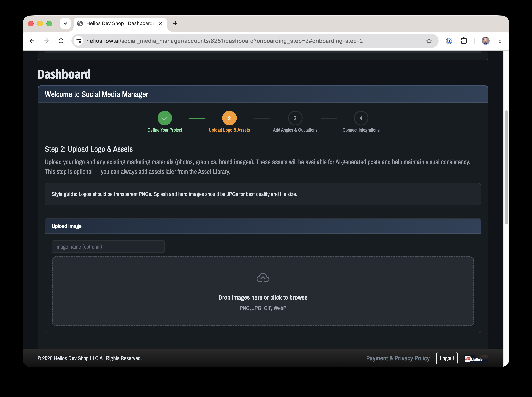This screenshot has height=397, width=532.
Task: Open the 1Password extension icon
Action: [x=449, y=41]
